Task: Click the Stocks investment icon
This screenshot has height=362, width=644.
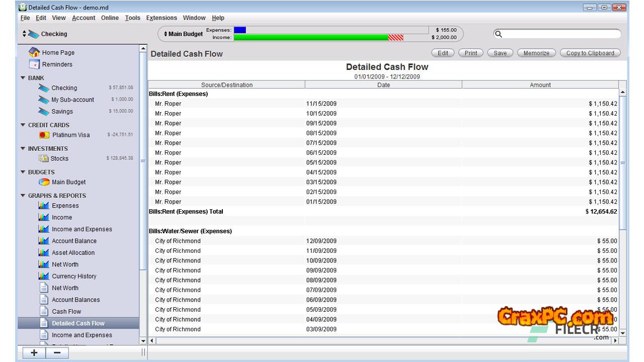Action: point(44,158)
